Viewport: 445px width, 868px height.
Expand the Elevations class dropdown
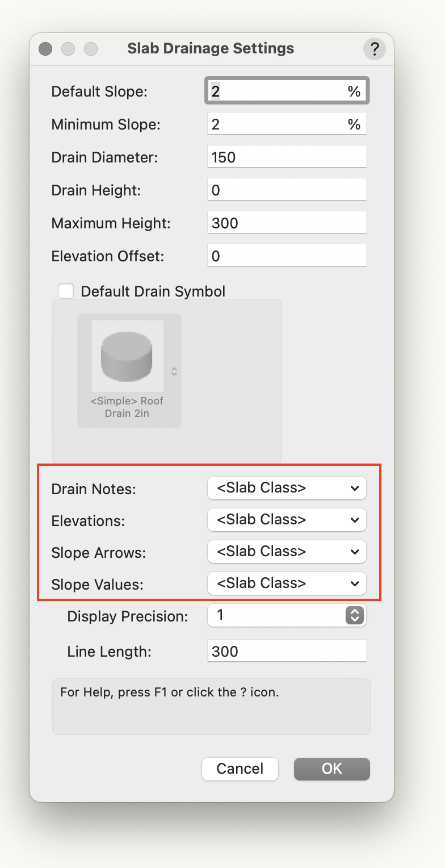pos(287,520)
